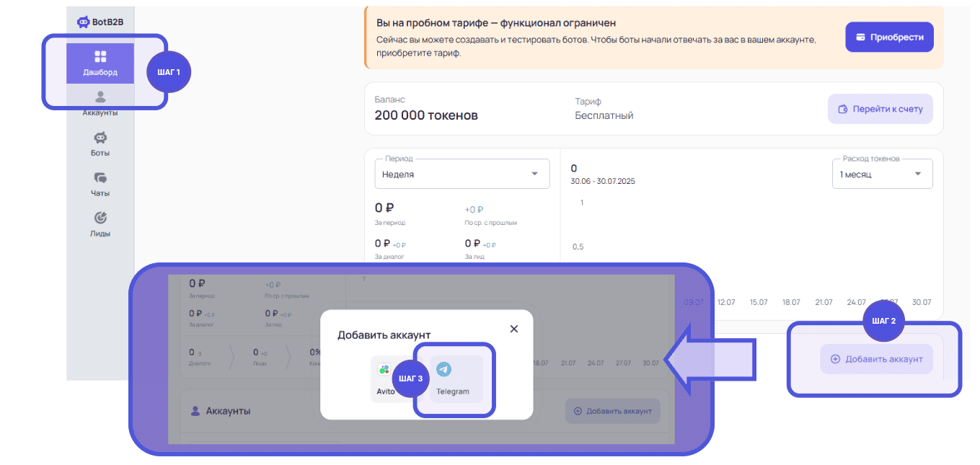Screen dimensions: 980x465
Task: Go to Аккаунты in the sidebar
Action: [x=100, y=103]
